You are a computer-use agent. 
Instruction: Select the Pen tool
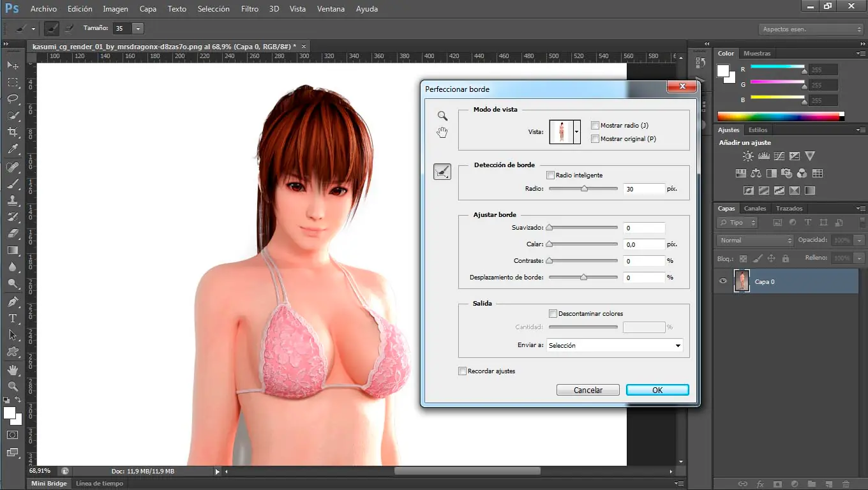click(x=13, y=301)
